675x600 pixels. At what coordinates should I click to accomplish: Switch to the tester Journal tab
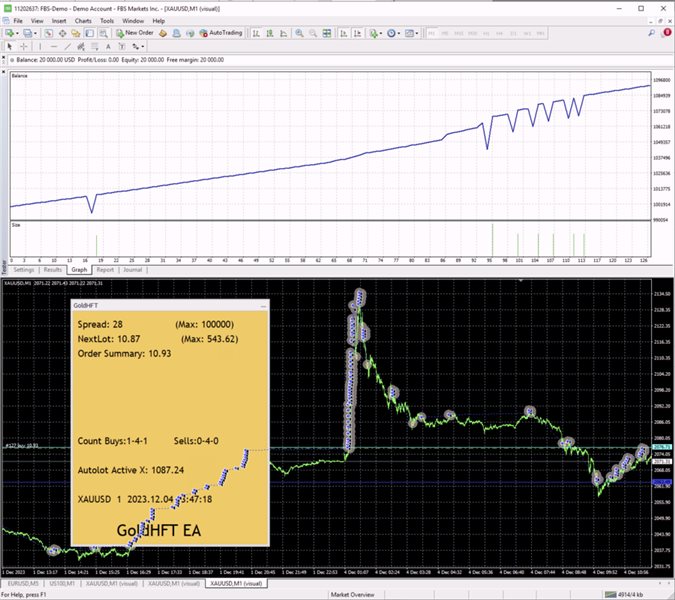[x=133, y=270]
